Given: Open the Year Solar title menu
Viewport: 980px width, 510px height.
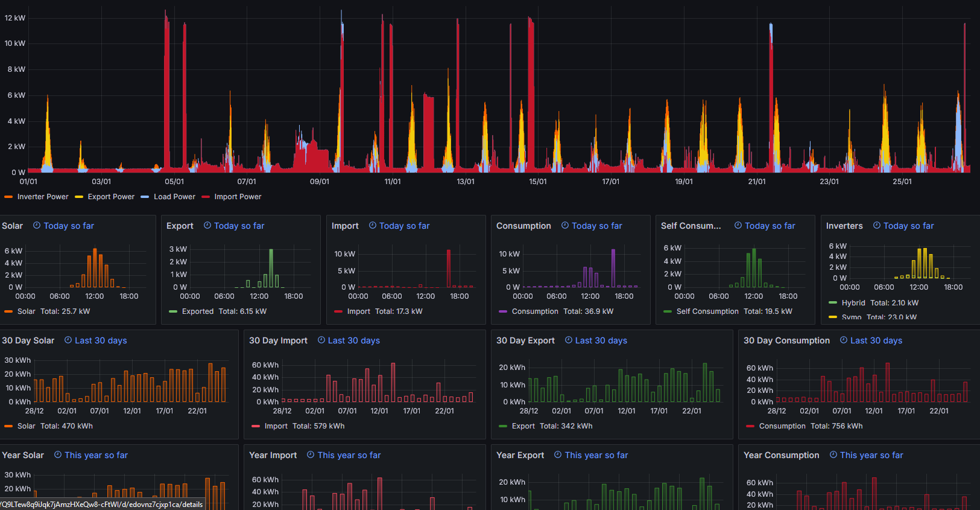Looking at the screenshot, I should tap(23, 455).
